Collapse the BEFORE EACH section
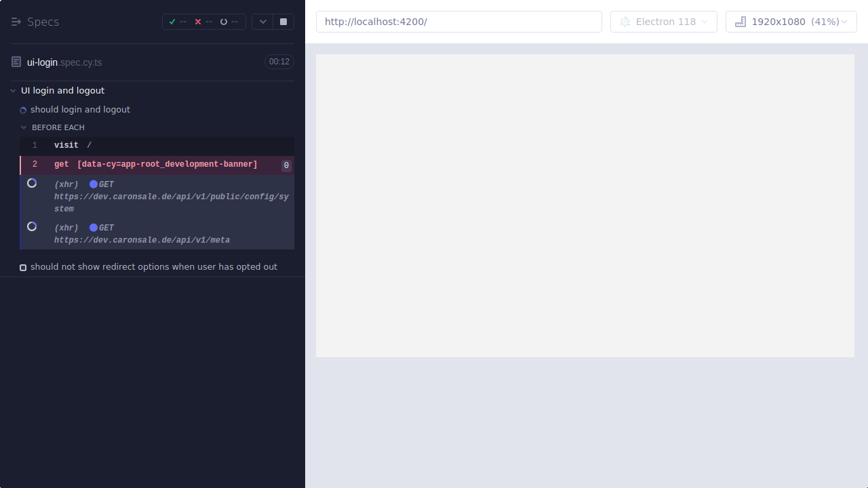The image size is (868, 488). coord(23,127)
